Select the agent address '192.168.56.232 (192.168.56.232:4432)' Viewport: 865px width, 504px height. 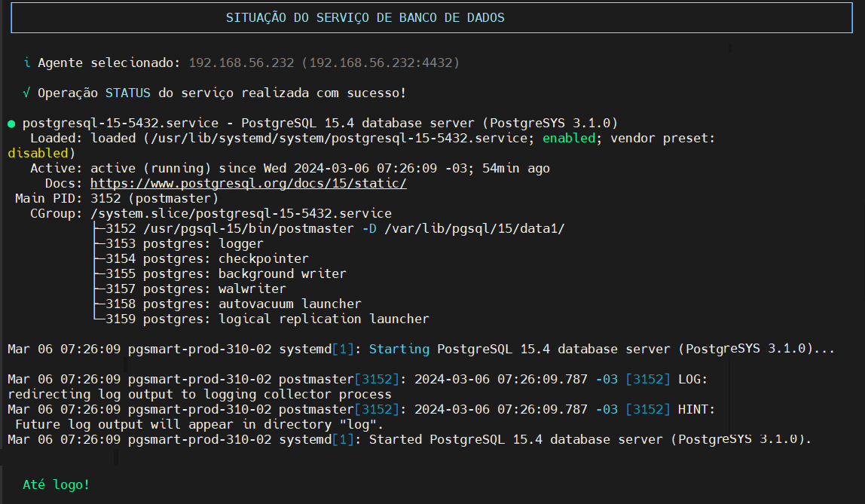click(x=324, y=63)
